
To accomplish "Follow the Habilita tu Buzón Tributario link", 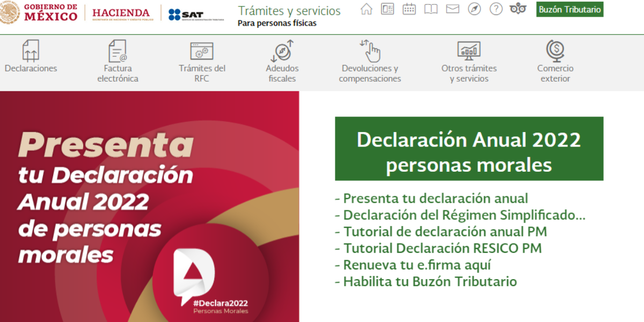I will pyautogui.click(x=426, y=282).
